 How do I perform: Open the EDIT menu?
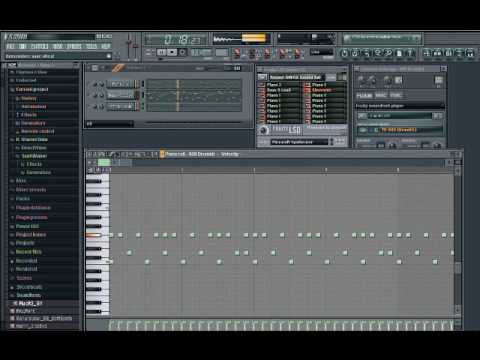(23, 46)
